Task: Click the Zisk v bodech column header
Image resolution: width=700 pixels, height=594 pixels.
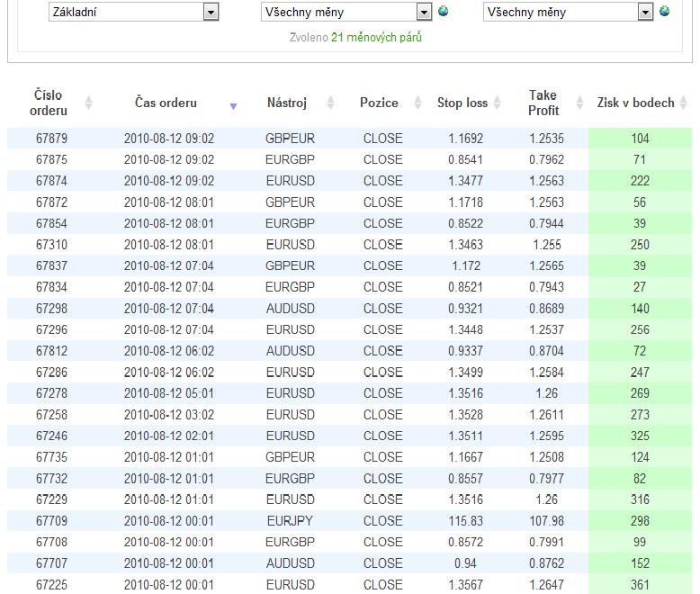Action: click(635, 103)
